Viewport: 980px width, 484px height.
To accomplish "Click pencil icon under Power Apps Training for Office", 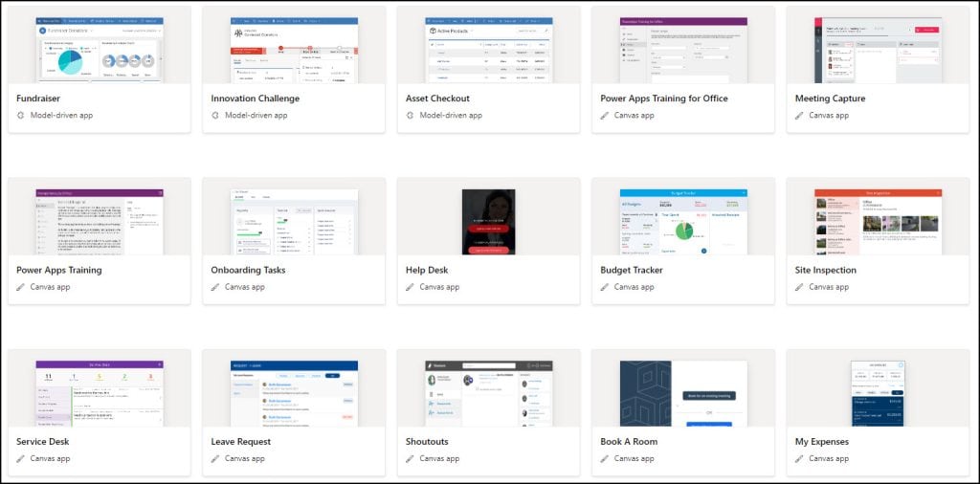I will pos(605,116).
